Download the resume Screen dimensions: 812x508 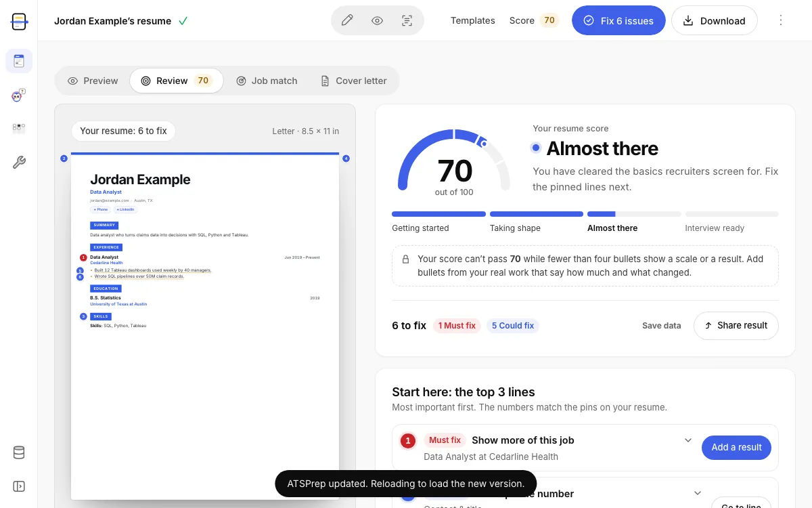click(x=715, y=21)
